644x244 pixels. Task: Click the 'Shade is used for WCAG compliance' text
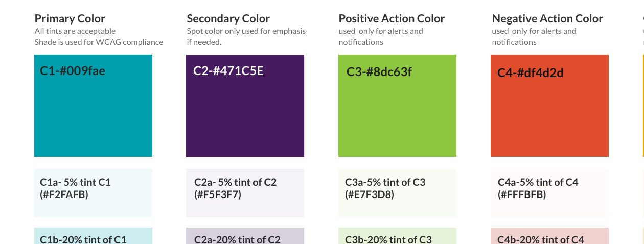click(x=99, y=42)
